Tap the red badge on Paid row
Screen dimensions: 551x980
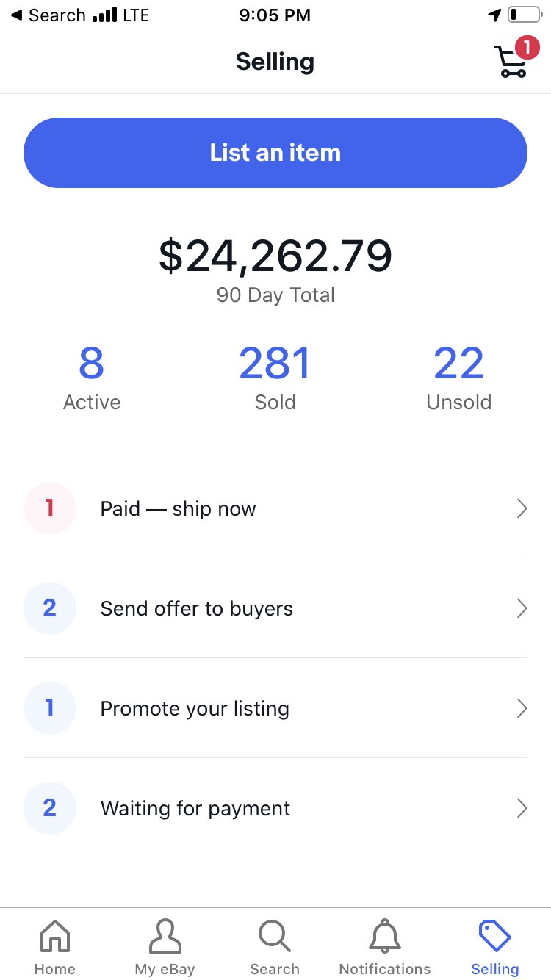[50, 508]
